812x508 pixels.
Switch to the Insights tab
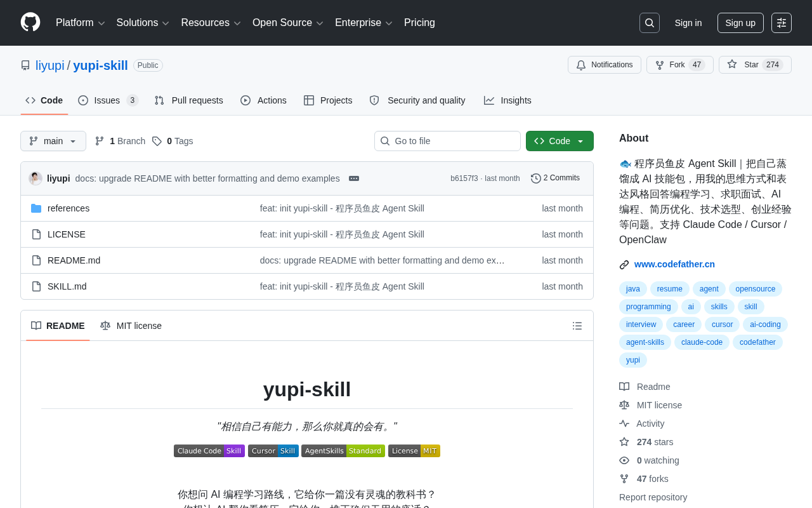coord(507,100)
